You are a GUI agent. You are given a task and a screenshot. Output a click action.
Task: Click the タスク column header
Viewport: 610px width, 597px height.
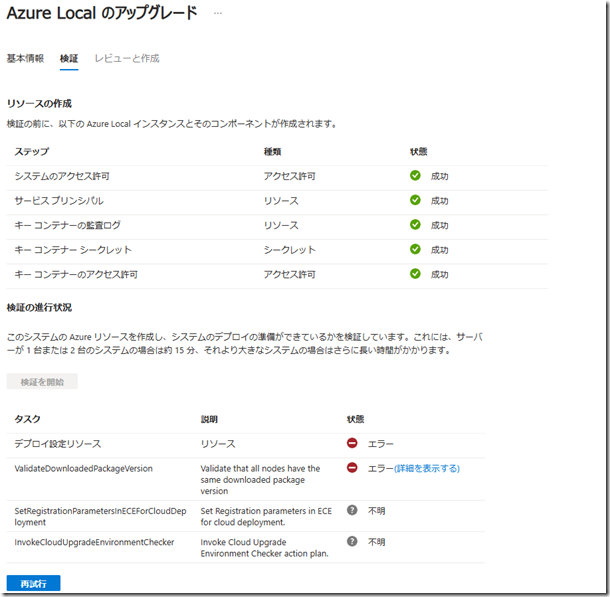click(28, 419)
